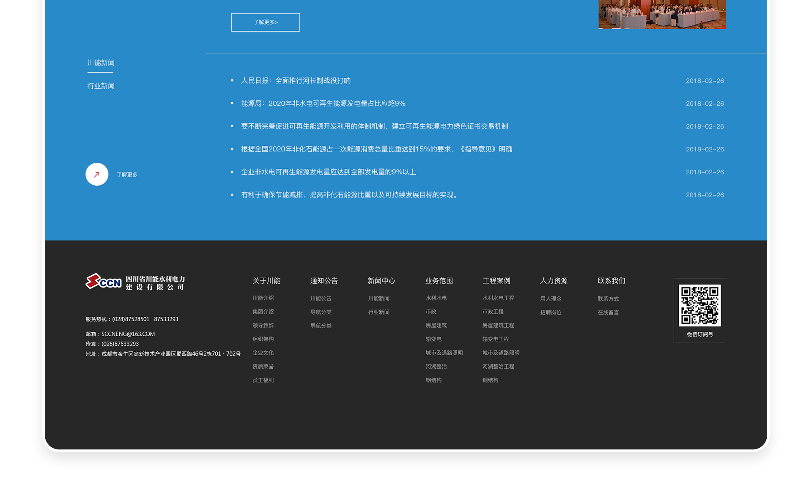The height and width of the screenshot is (504, 812).
Task: Open article 有利于确保节能减排
Action: point(350,195)
